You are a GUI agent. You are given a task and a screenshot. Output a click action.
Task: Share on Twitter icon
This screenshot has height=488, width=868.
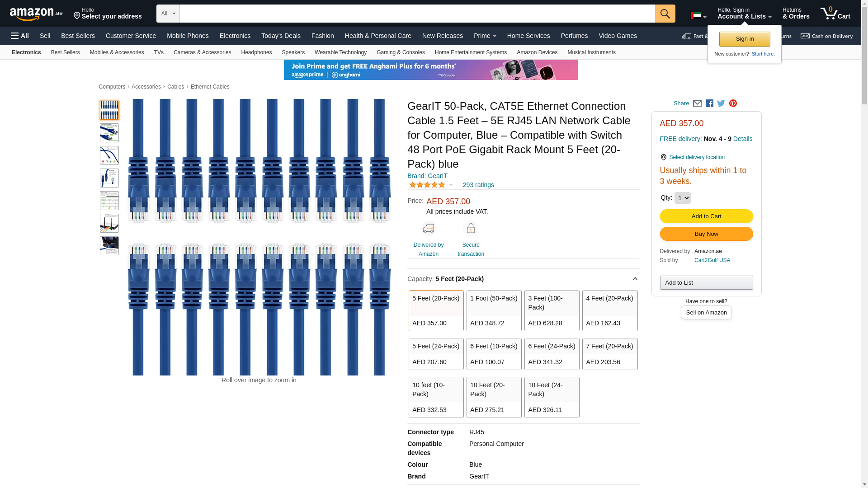point(721,103)
